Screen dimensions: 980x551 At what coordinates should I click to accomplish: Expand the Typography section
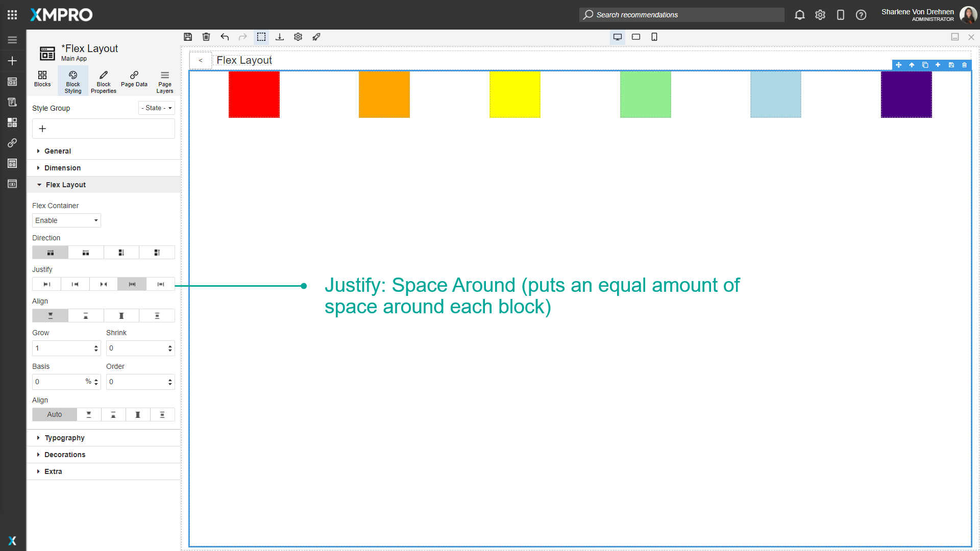click(x=64, y=438)
